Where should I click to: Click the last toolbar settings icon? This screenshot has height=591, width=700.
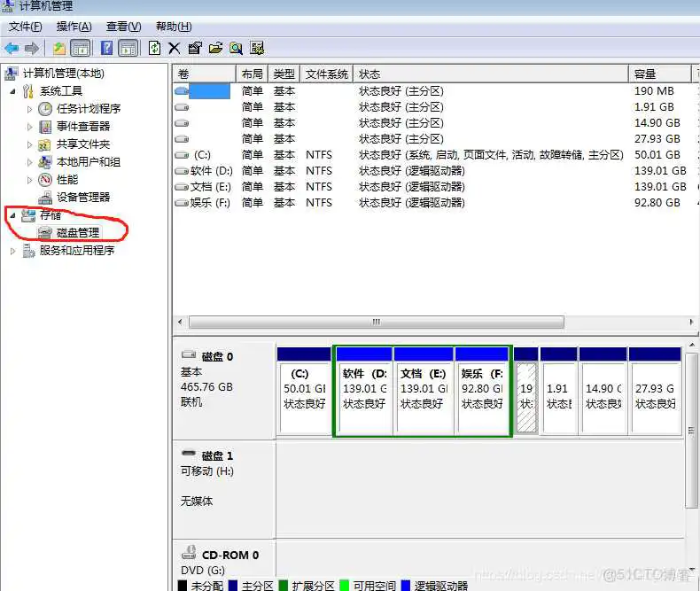coord(257,48)
